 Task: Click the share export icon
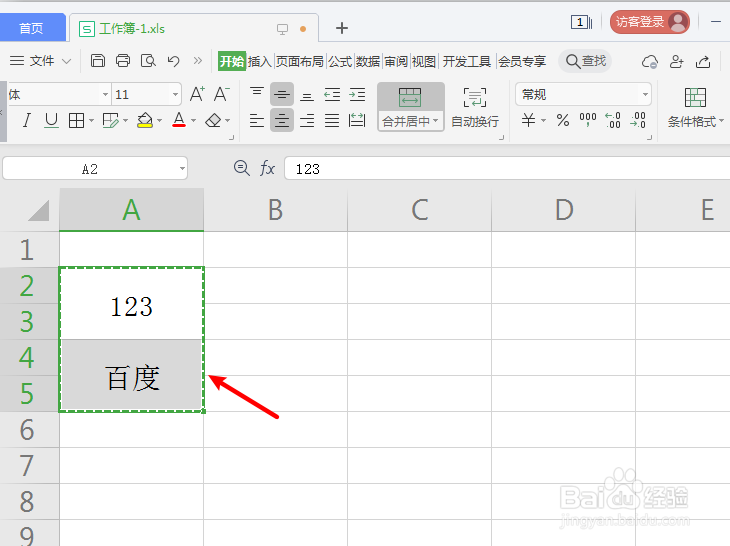[x=703, y=61]
